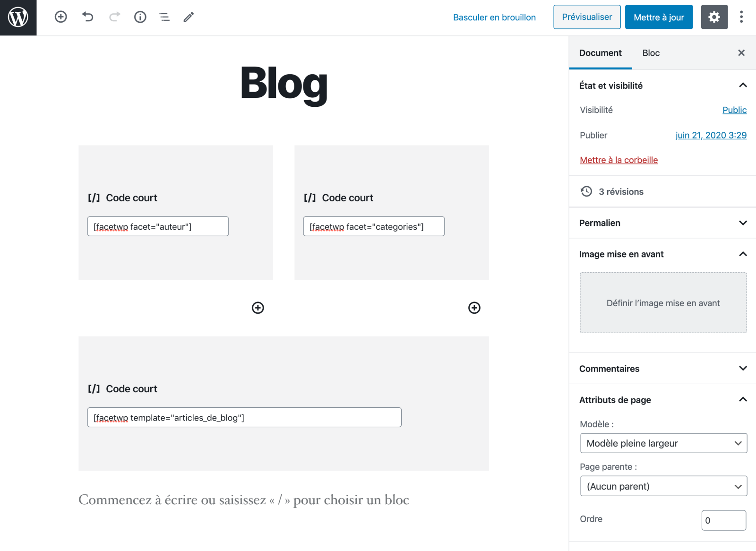This screenshot has width=756, height=551.
Task: Open the Modèle pleine largeur dropdown
Action: pos(663,443)
